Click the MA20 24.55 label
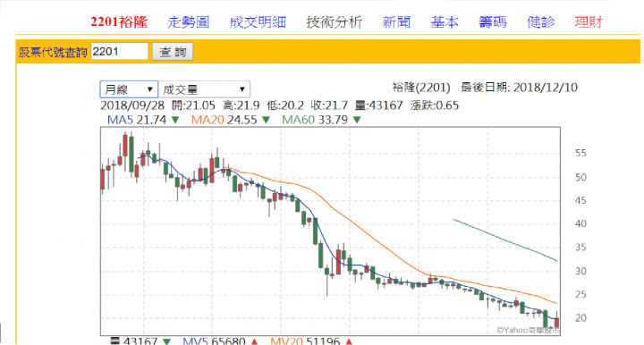 [x=224, y=120]
